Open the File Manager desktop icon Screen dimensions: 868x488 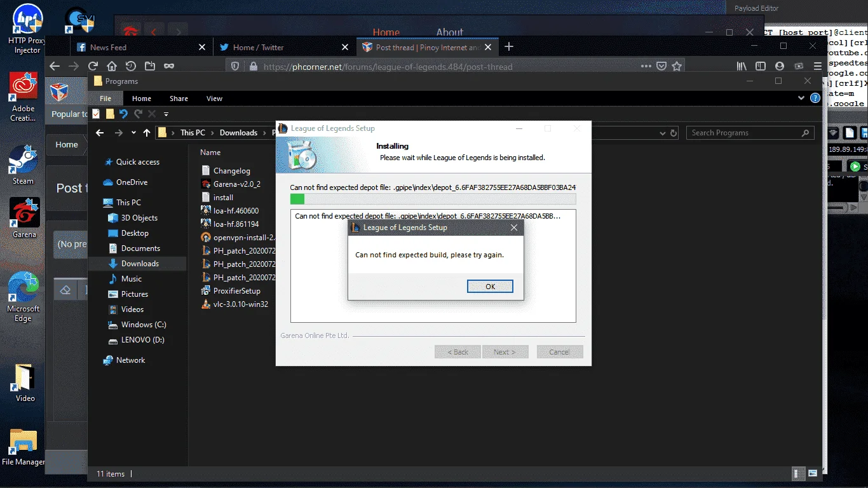(x=24, y=447)
